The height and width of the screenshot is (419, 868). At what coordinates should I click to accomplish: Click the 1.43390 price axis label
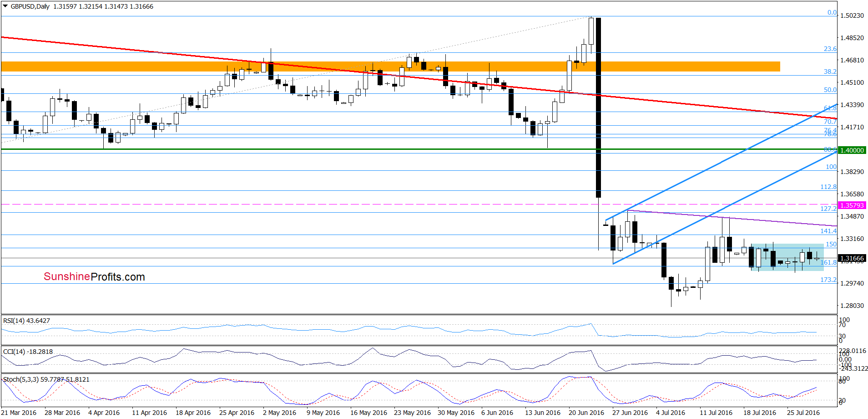(852, 105)
